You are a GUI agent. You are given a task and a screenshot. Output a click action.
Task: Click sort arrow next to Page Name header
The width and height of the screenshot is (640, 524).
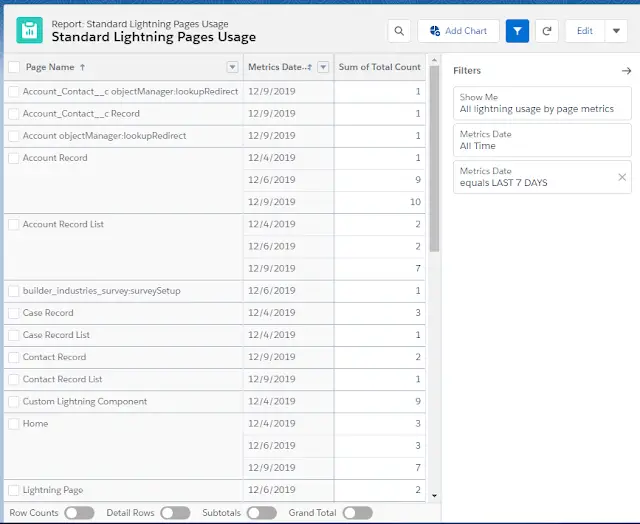point(82,67)
